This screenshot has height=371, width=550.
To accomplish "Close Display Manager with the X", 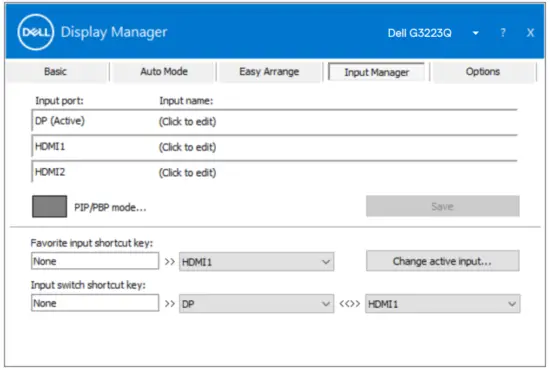I will pyautogui.click(x=530, y=33).
